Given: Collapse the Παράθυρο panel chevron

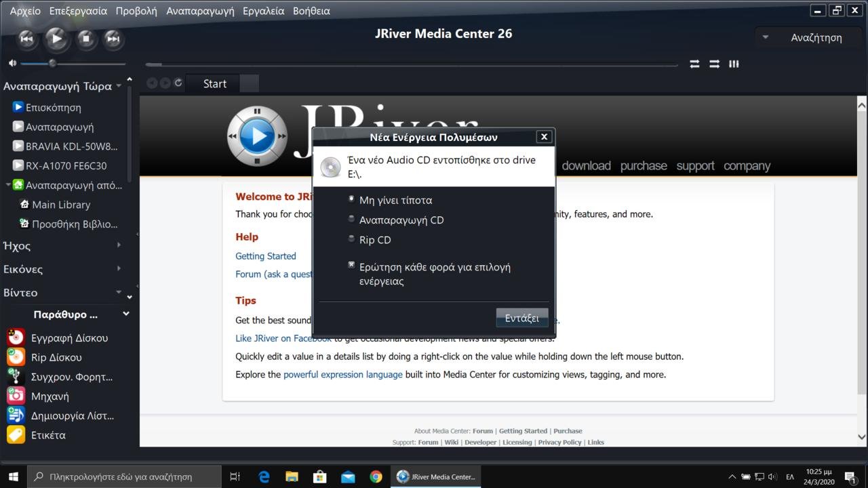Looking at the screenshot, I should (x=125, y=314).
